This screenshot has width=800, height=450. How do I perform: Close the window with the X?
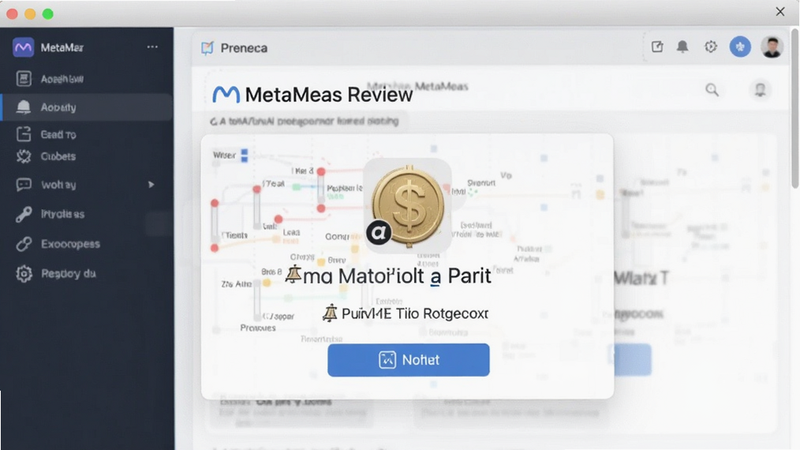[780, 12]
